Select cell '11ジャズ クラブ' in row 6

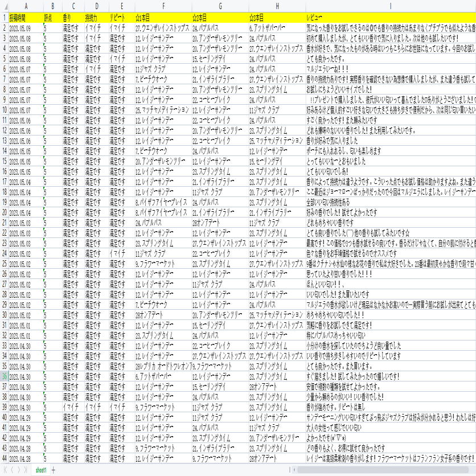pos(163,69)
